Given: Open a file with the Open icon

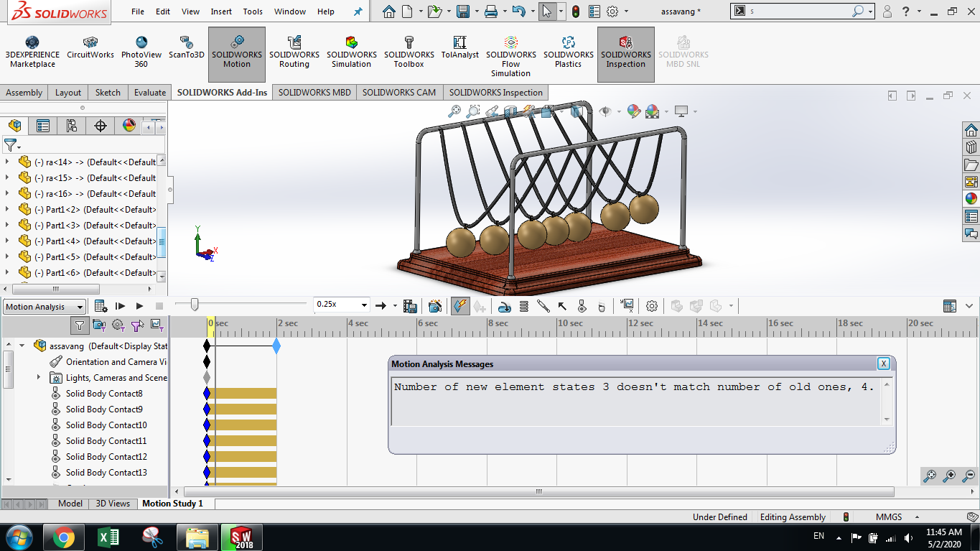Looking at the screenshot, I should pyautogui.click(x=434, y=11).
